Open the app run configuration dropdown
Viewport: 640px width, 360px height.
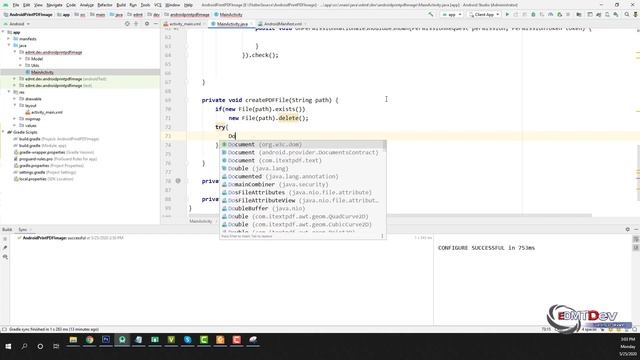click(451, 15)
